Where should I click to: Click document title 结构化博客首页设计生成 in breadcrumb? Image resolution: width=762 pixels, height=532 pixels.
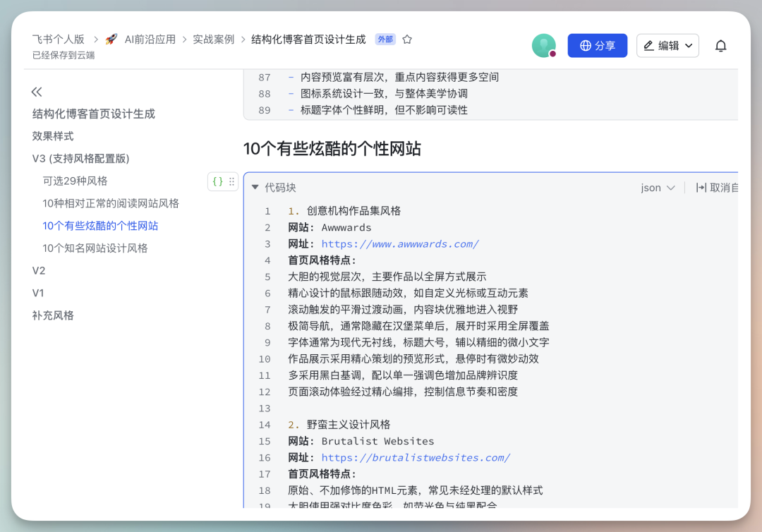pyautogui.click(x=308, y=40)
